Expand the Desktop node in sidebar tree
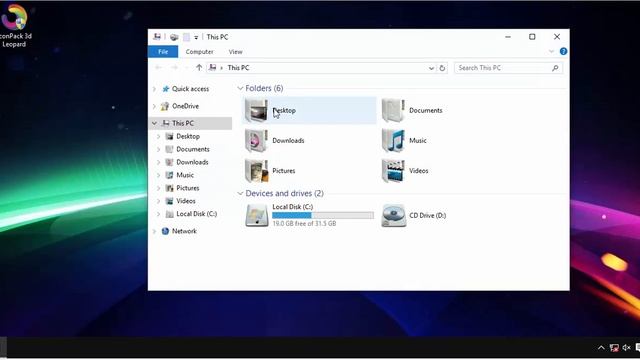This screenshot has width=640, height=360. (x=158, y=136)
